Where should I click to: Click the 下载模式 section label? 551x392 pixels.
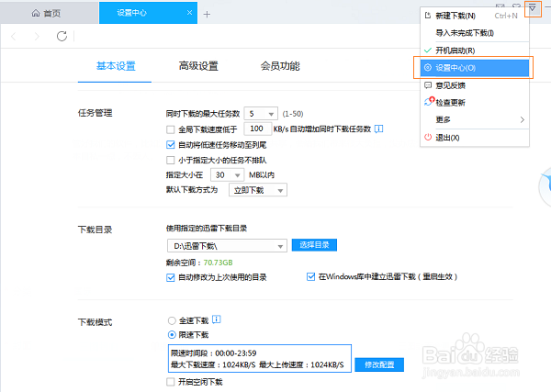95,322
